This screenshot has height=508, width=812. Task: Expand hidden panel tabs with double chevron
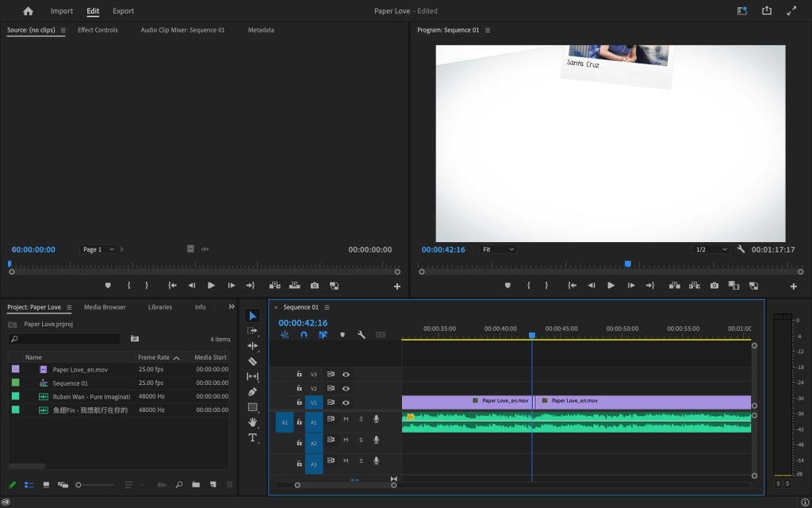(232, 306)
